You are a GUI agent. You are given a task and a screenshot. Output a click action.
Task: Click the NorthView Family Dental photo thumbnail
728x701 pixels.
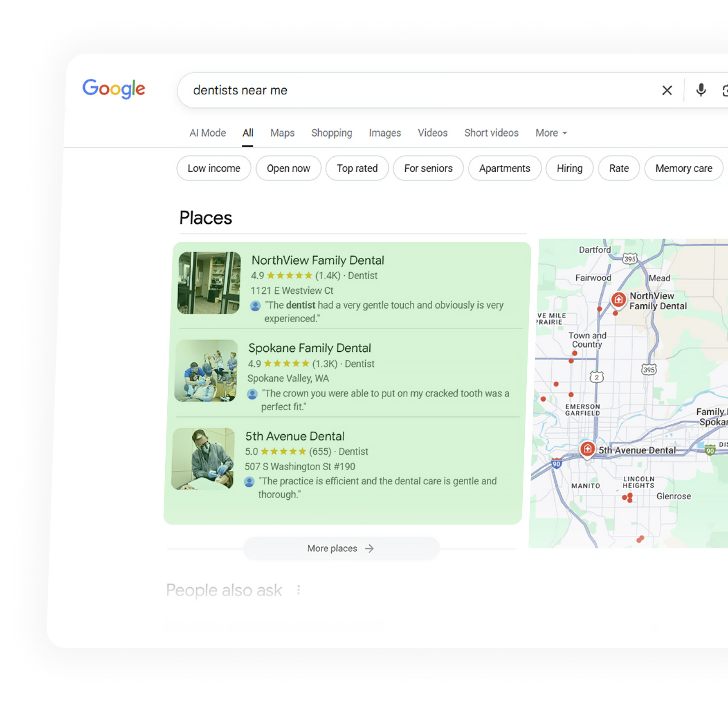tap(209, 283)
